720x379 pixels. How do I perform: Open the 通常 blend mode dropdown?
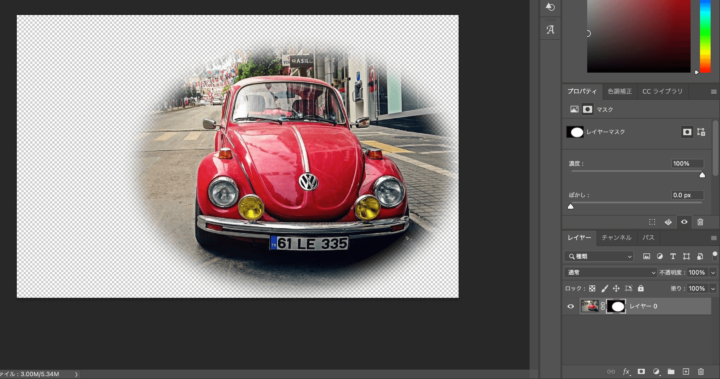coord(611,272)
